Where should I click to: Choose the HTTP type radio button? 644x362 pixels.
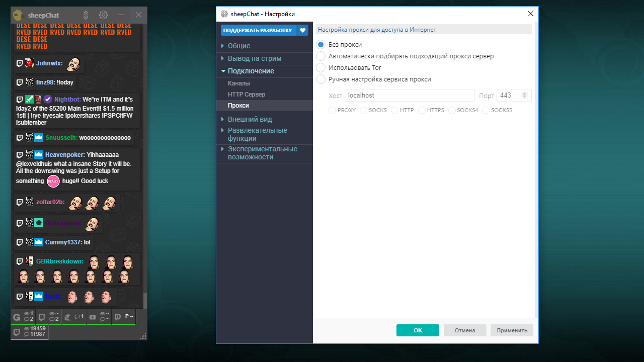click(394, 110)
